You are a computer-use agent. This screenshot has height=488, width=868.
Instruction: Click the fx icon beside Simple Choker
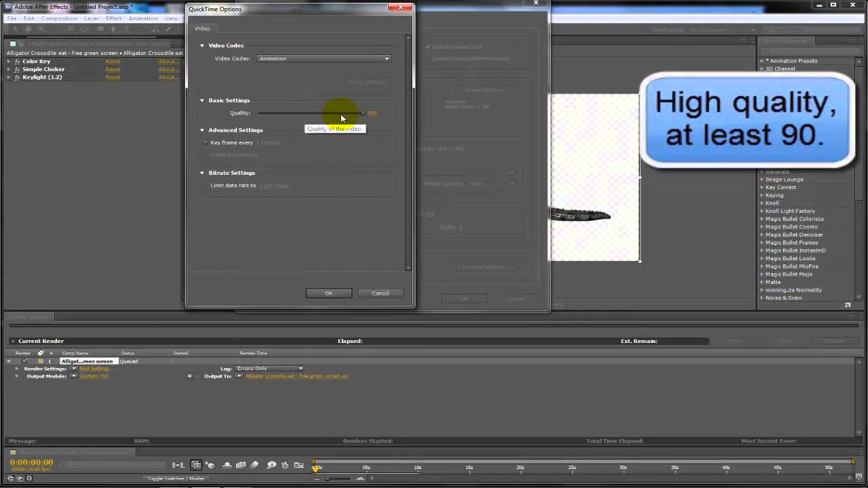17,69
